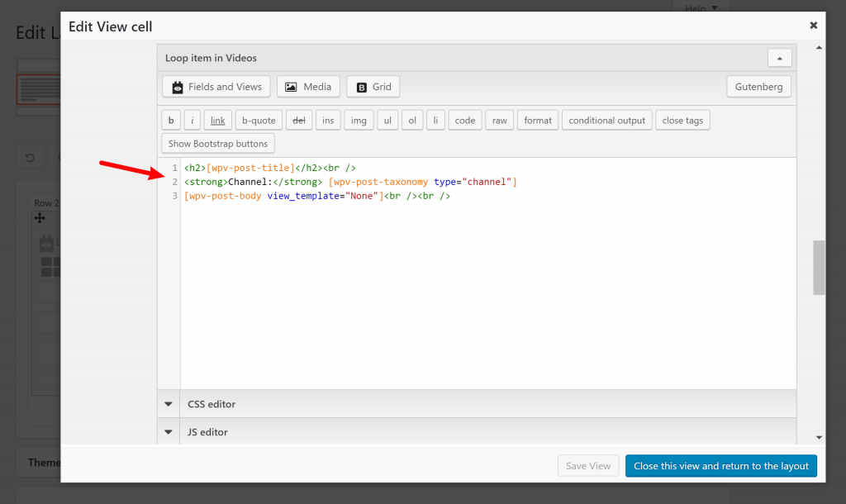Close the Edit View cell dialog

(814, 26)
